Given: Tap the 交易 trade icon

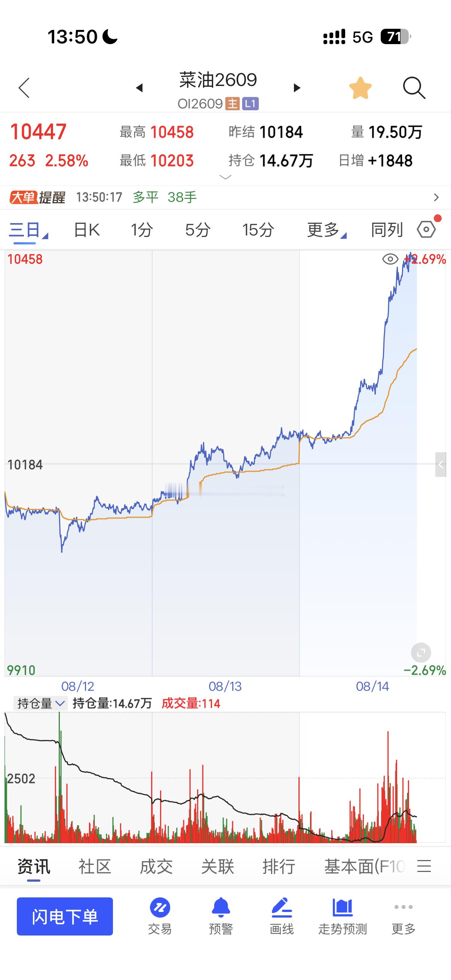Looking at the screenshot, I should pos(160,908).
